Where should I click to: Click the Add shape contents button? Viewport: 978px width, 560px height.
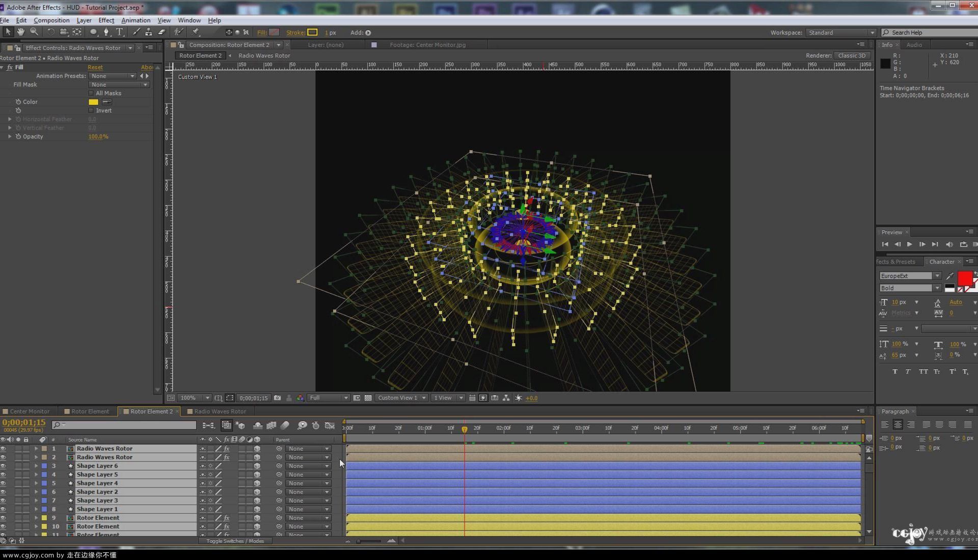coord(368,33)
